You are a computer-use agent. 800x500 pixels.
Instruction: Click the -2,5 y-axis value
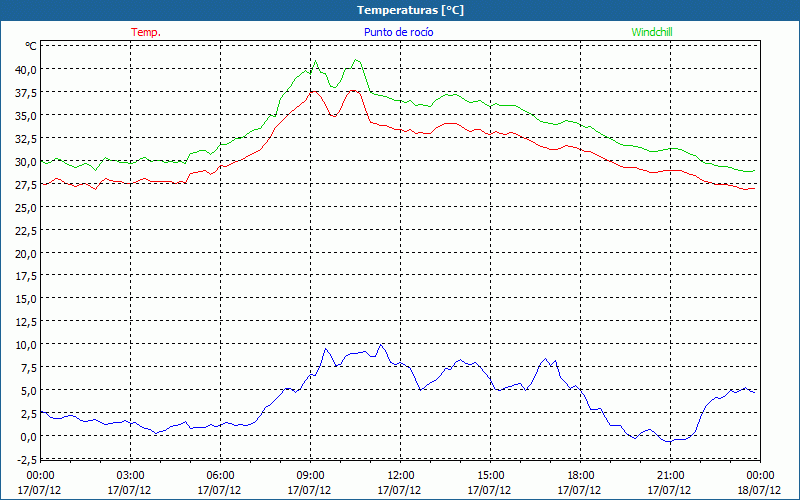[27, 460]
